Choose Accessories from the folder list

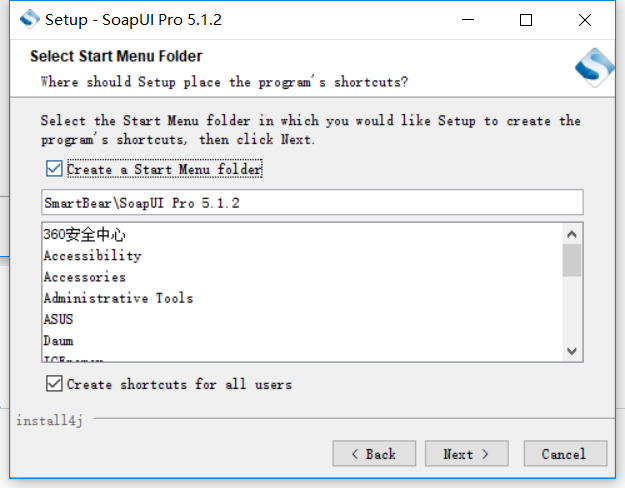302,277
